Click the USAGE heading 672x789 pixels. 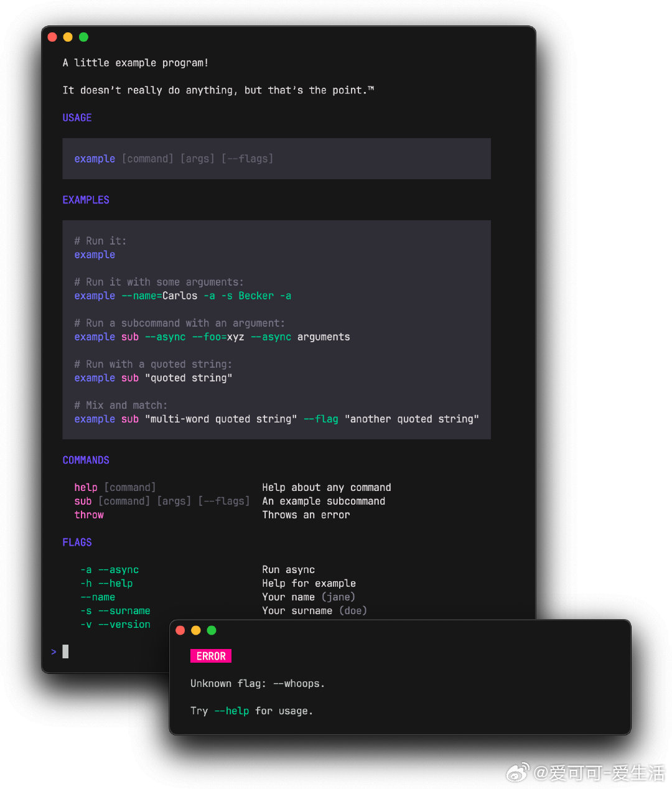pos(77,118)
